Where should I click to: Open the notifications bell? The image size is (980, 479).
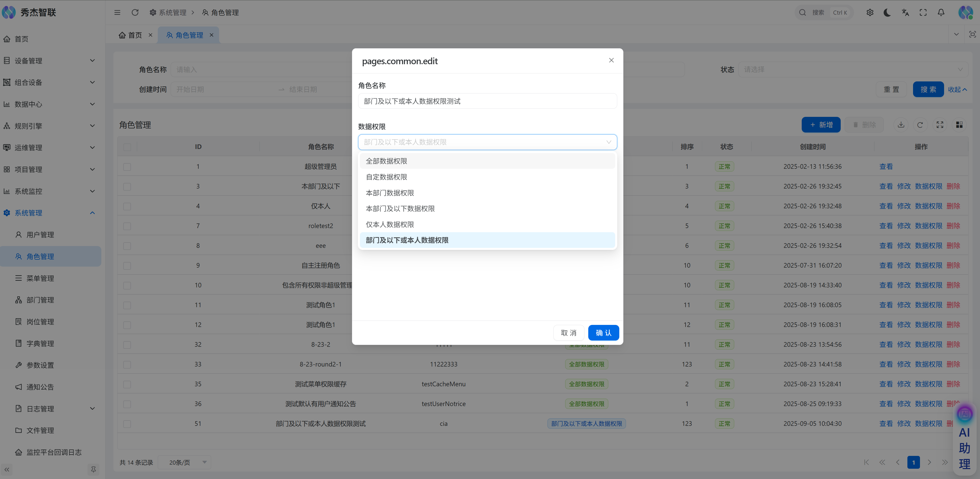[x=941, y=13]
